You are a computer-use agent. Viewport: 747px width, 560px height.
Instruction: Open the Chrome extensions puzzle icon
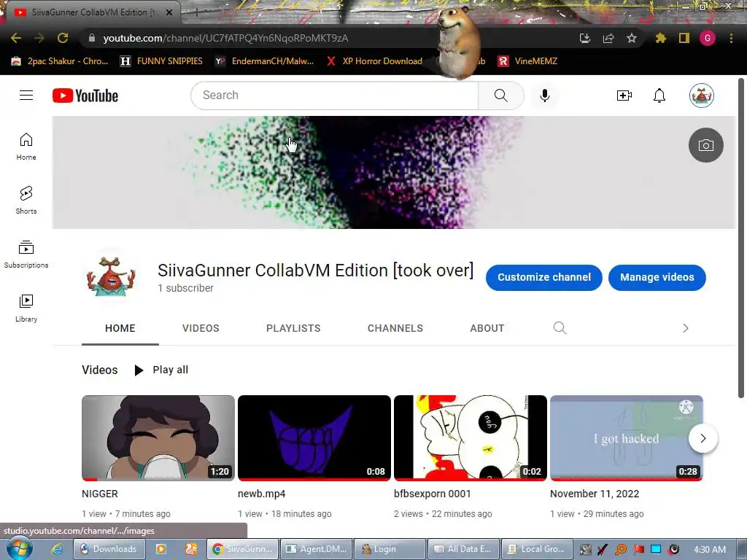click(x=660, y=38)
